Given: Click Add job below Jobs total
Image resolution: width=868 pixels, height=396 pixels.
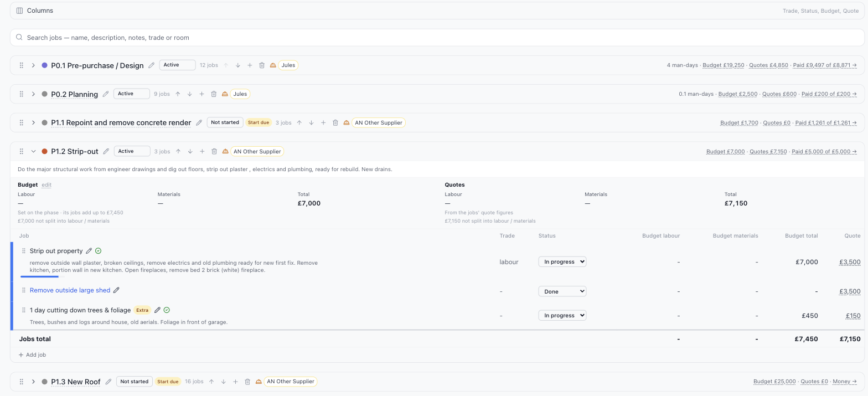Looking at the screenshot, I should coord(32,354).
